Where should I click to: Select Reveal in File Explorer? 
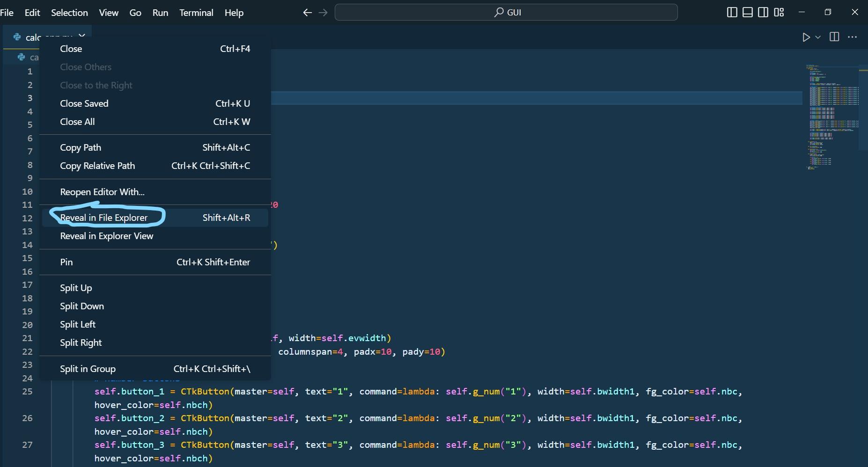coord(104,217)
